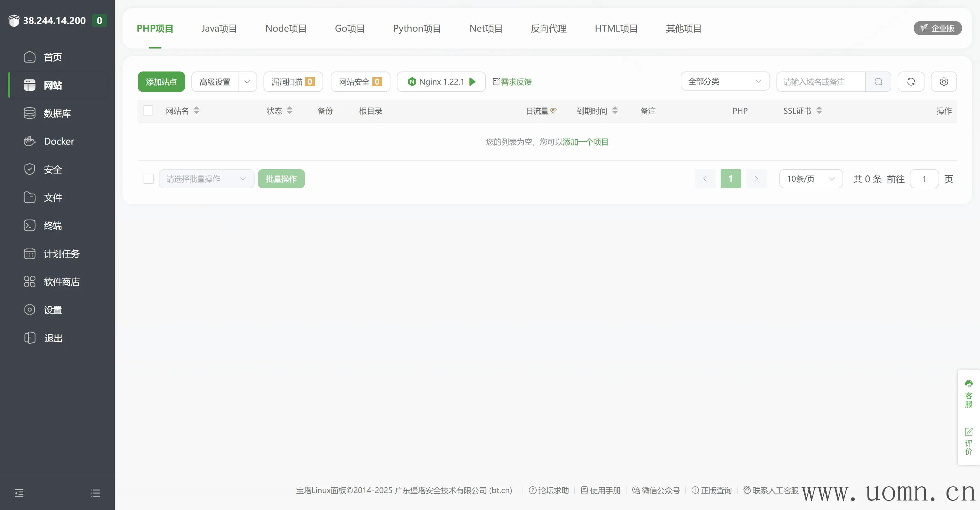
Task: Expand the advanced settings dropdown arrow
Action: pyautogui.click(x=247, y=82)
